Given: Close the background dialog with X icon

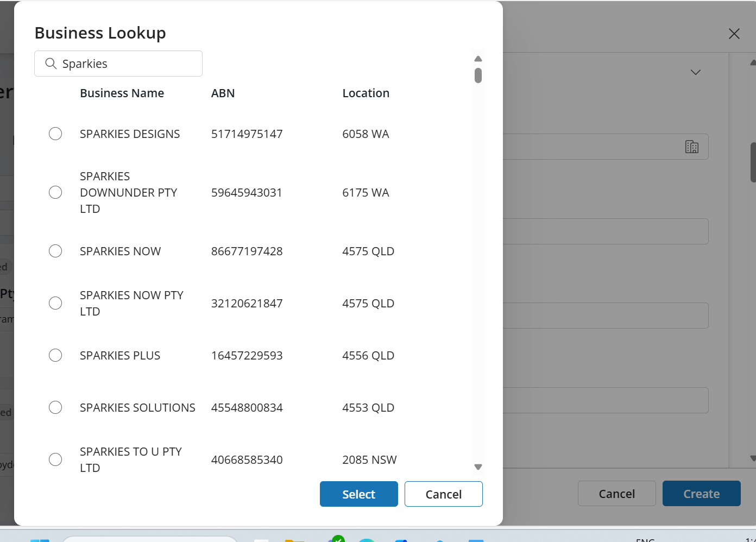Looking at the screenshot, I should pyautogui.click(x=734, y=34).
